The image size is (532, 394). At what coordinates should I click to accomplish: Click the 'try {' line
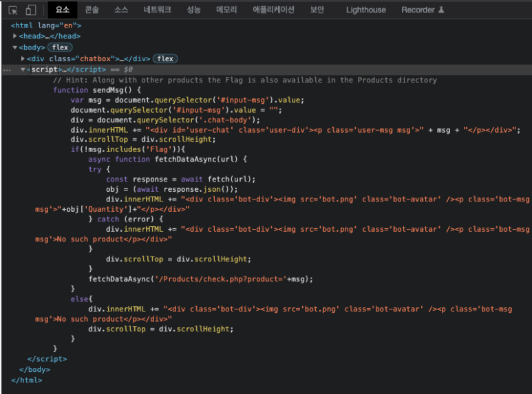[x=99, y=169]
